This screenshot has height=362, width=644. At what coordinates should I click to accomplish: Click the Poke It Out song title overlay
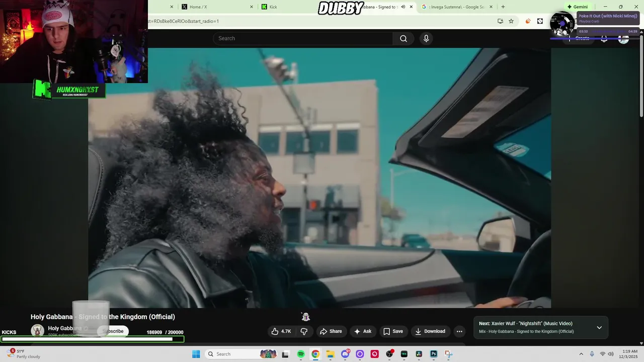click(608, 16)
